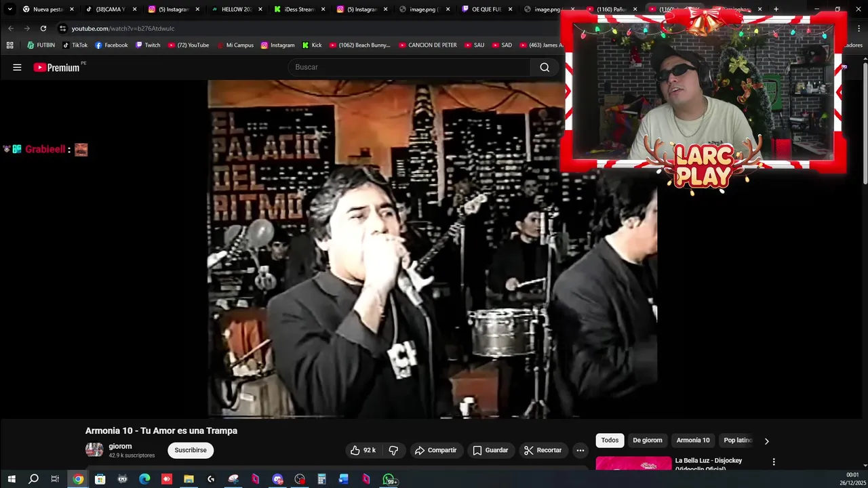The height and width of the screenshot is (488, 868).
Task: Click the La Bella Luz video thumbnail
Action: [633, 463]
